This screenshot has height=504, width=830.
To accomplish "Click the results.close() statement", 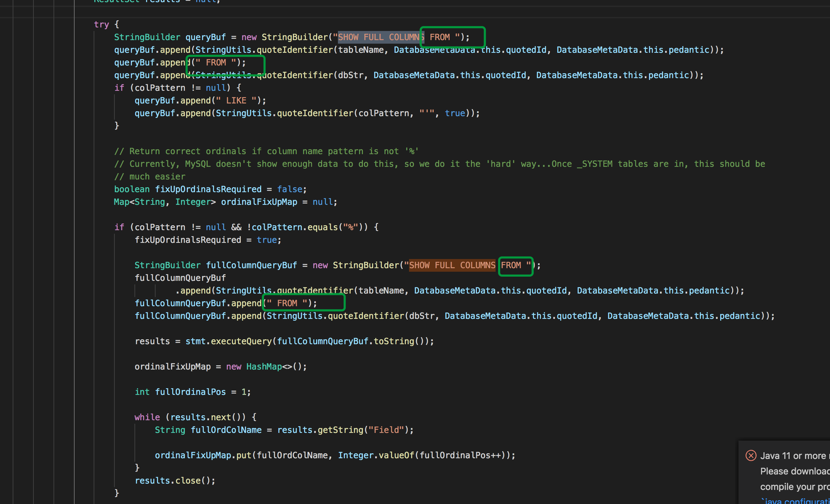I will click(175, 481).
